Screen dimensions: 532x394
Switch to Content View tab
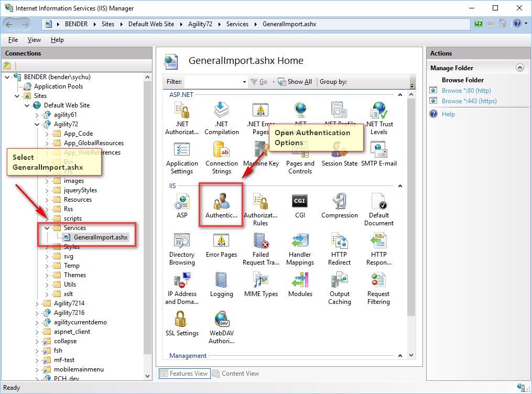(236, 374)
